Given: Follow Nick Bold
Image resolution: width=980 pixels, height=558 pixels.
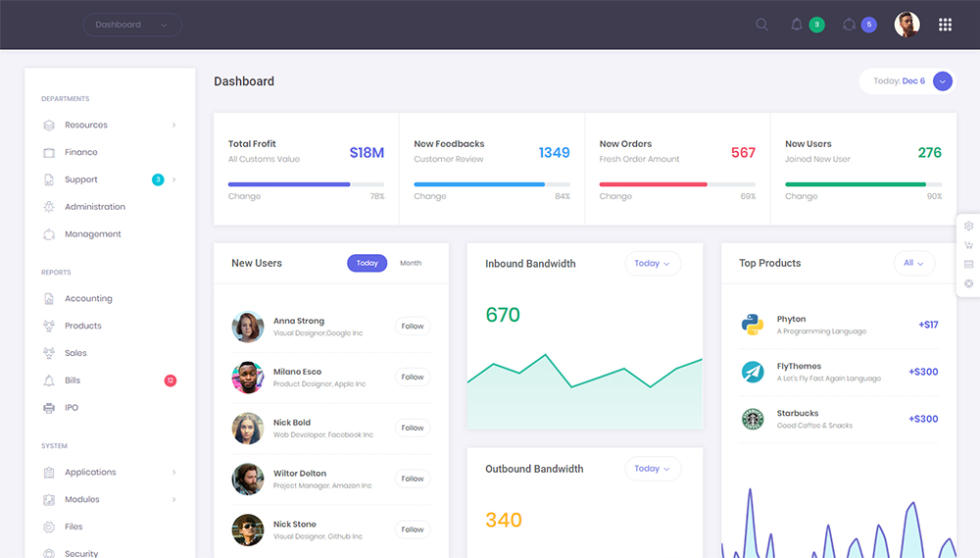Looking at the screenshot, I should coord(413,428).
